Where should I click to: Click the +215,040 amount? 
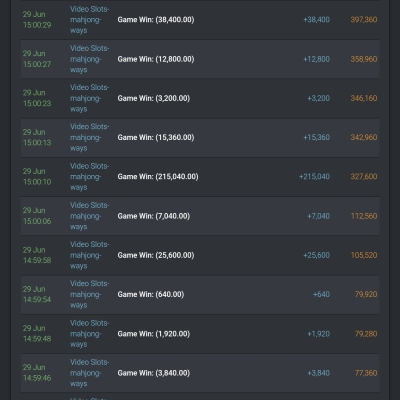tap(314, 177)
